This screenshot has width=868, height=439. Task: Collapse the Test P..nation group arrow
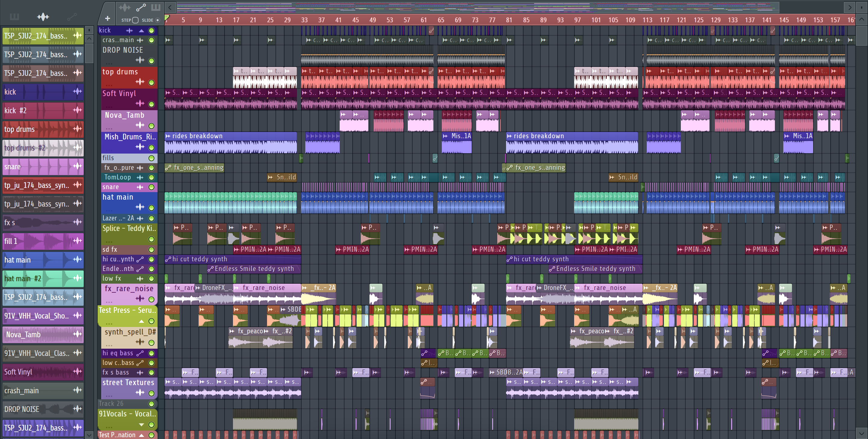pos(142,435)
